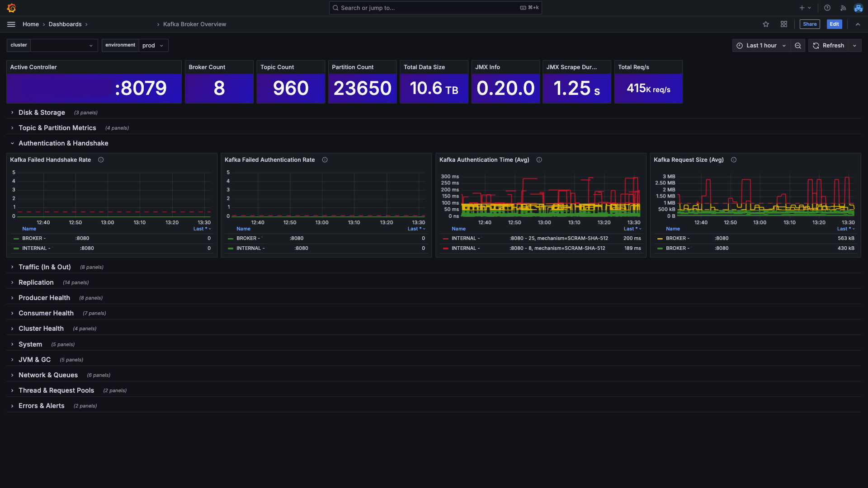This screenshot has width=868, height=488.
Task: Click the help question mark icon
Action: (x=827, y=8)
